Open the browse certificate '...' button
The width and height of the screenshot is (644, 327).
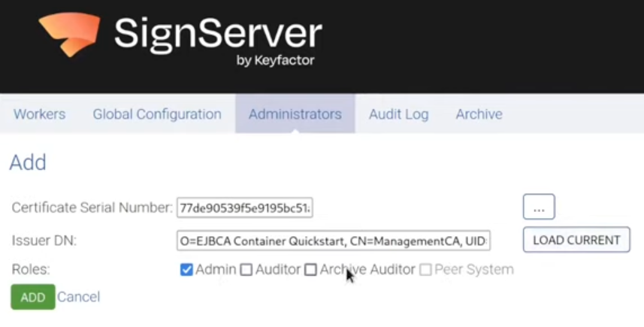click(539, 207)
